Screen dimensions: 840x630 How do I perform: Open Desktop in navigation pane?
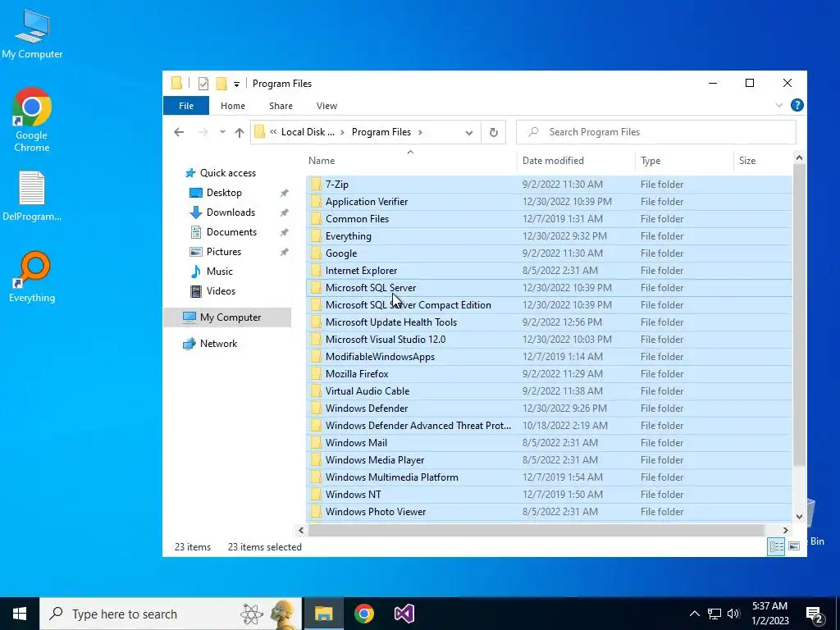click(x=223, y=193)
